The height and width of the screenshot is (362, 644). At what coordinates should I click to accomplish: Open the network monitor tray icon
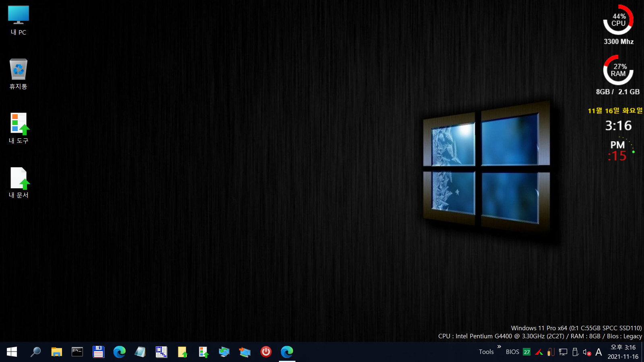coord(563,352)
